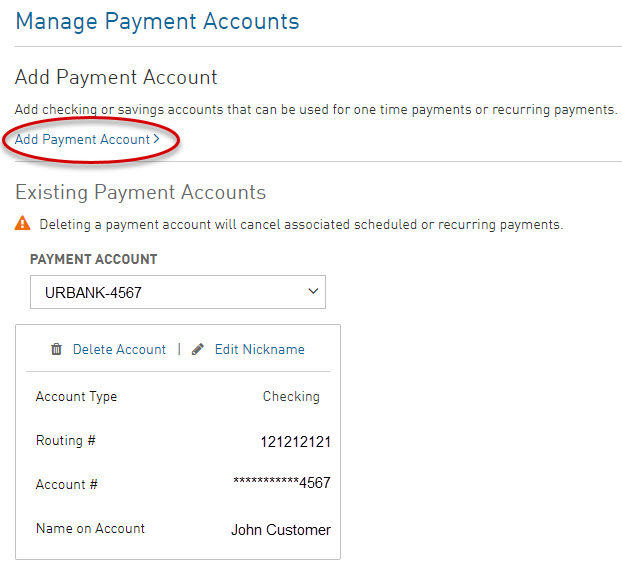Select the Edit Nickname link
622x577 pixels.
tap(259, 350)
